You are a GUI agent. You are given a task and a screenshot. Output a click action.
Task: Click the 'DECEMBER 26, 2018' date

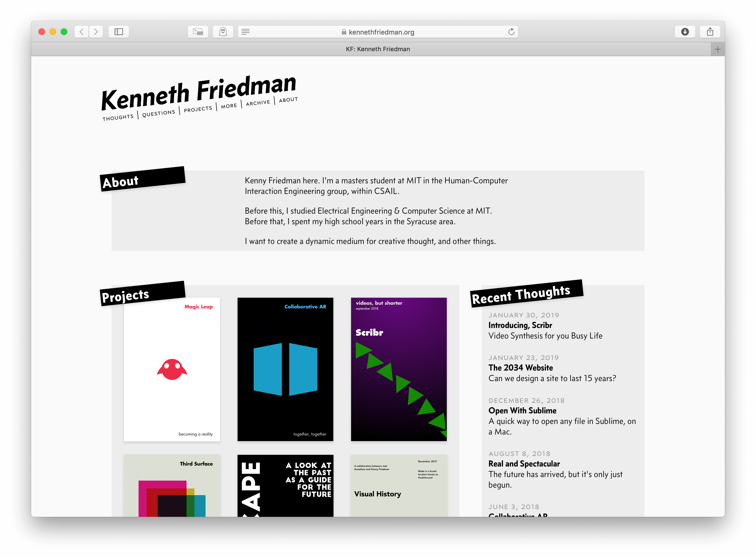point(527,401)
